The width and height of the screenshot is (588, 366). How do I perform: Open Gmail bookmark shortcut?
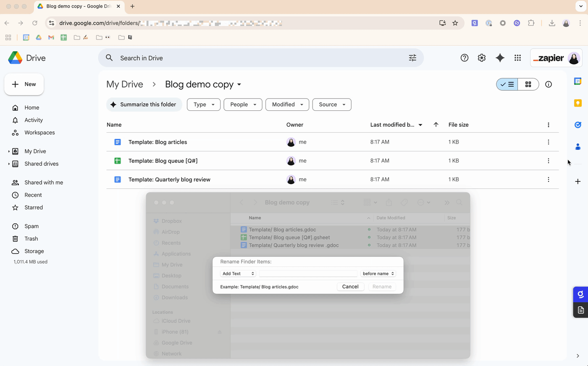(51, 37)
